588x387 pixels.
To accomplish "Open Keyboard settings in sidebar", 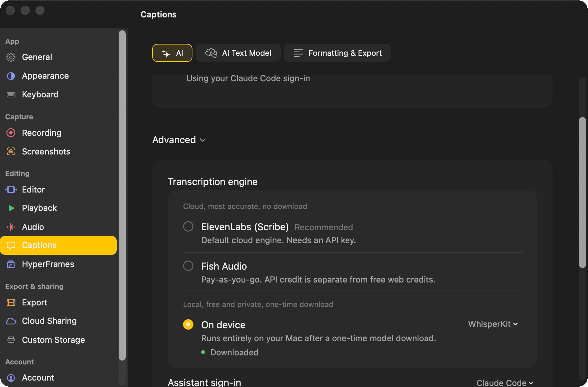I will pyautogui.click(x=58, y=94).
